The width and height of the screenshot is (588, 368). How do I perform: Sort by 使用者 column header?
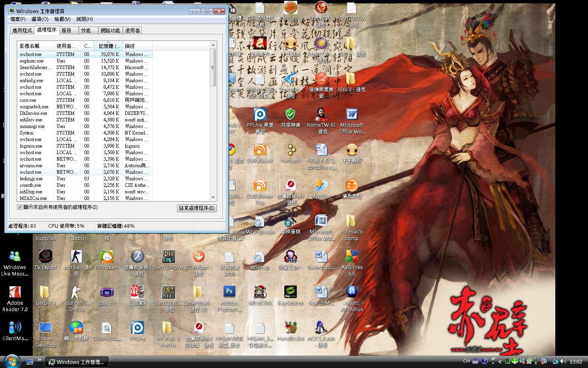[x=67, y=46]
